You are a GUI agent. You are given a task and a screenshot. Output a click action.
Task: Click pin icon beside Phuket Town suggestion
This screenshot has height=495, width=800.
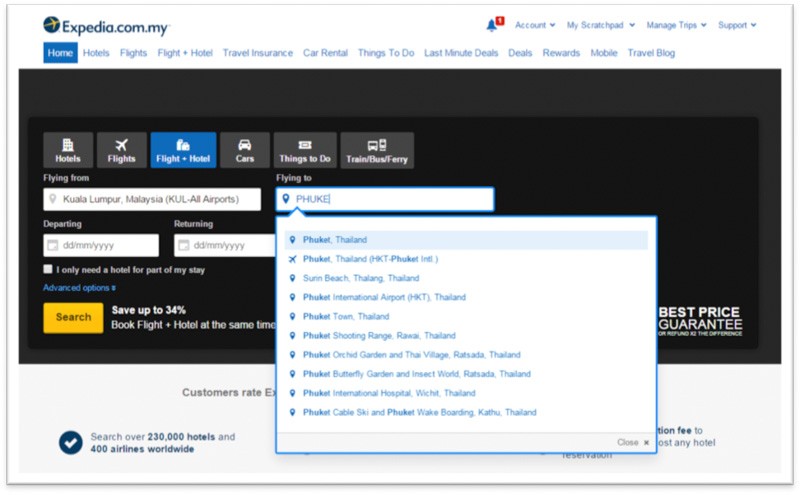pos(292,316)
